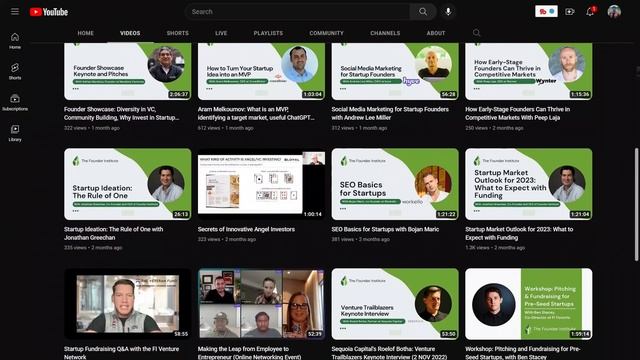Screen dimensions: 640x360
Task: Click title 'Workshop: Pitching and Fundraising for Pre-Seed Startups'
Action: [x=523, y=353]
